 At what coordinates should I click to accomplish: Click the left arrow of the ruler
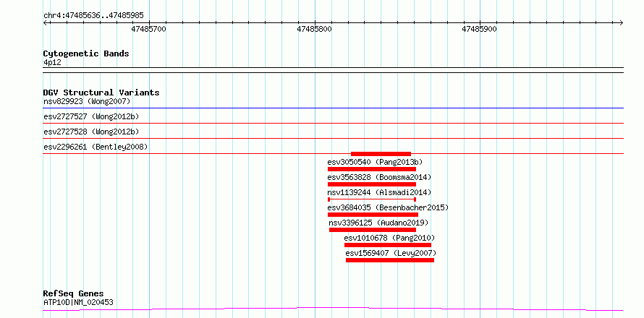coord(46,22)
